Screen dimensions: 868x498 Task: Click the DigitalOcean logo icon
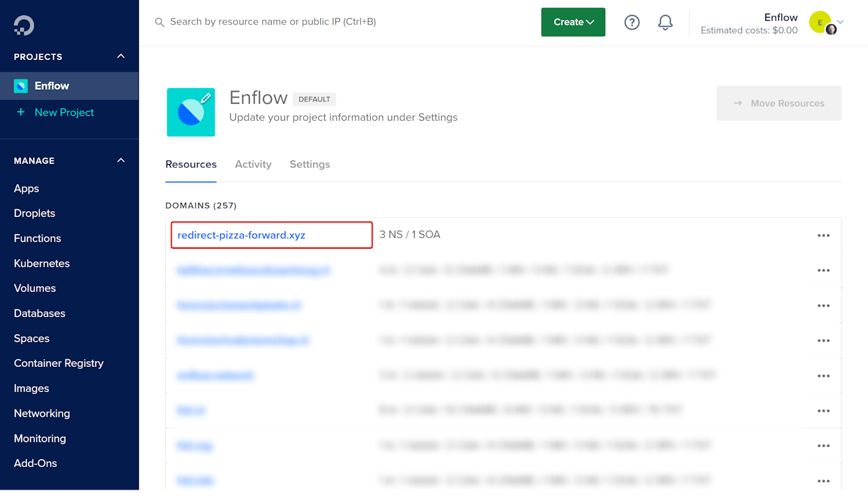(x=24, y=25)
